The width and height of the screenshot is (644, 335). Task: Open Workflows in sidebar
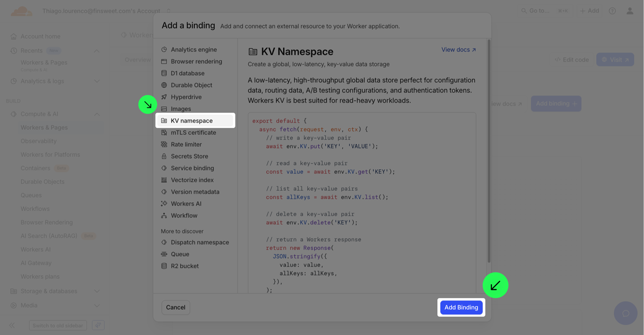[35, 209]
